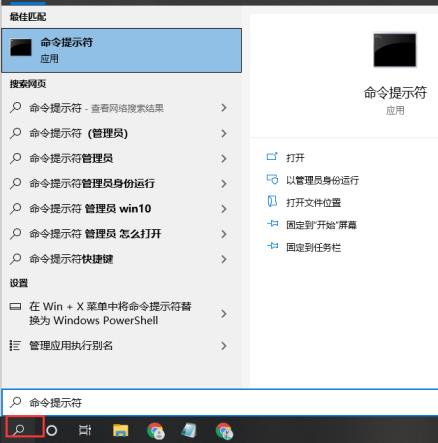The width and height of the screenshot is (438, 443).
Task: Expand arrow for 命令提示符快捷键 suggestion
Action: pos(224,259)
